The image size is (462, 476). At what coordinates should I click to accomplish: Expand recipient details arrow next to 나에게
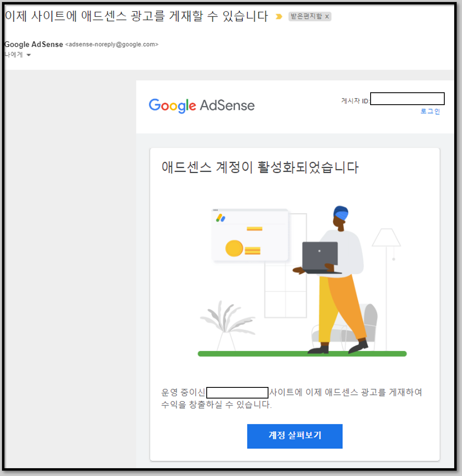[29, 55]
